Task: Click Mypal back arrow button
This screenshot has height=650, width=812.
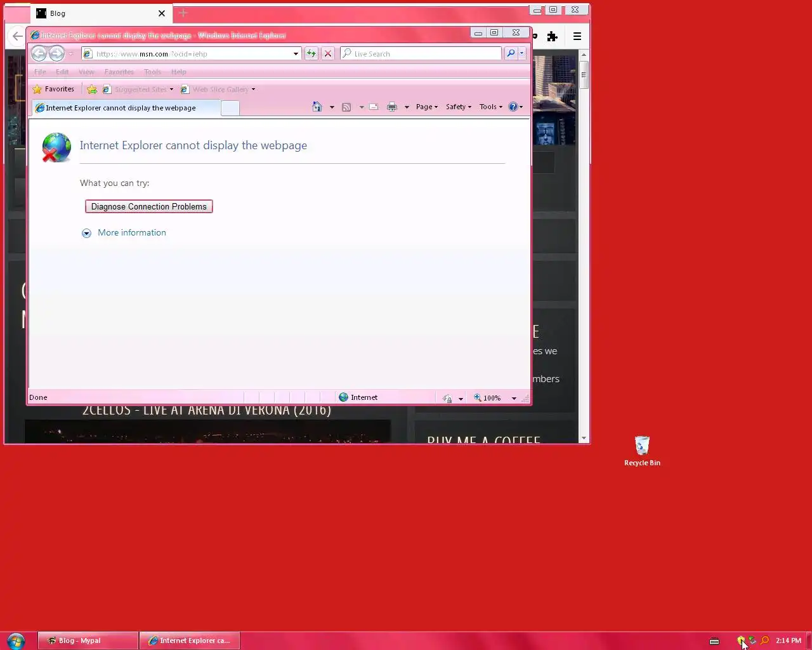Action: pyautogui.click(x=17, y=36)
